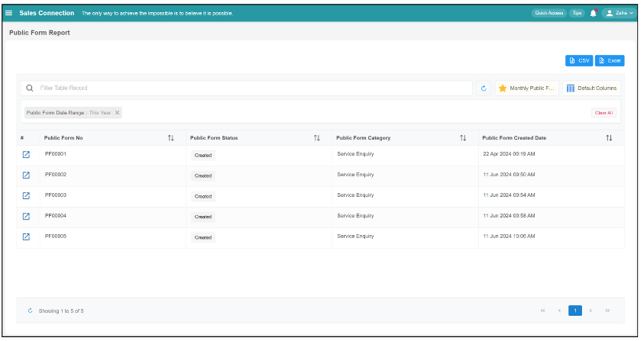
Task: Click Created status badge for PF00003
Action: (x=203, y=197)
